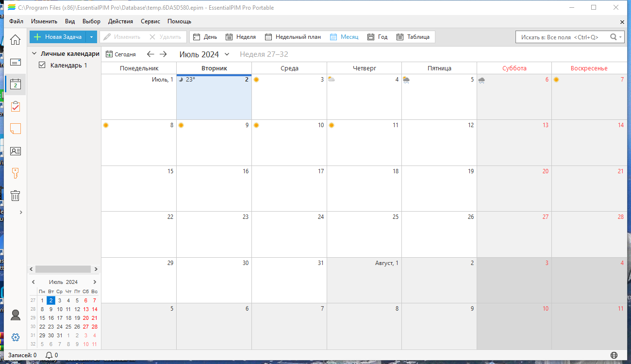This screenshot has height=364, width=631.
Task: Open the user account icon
Action: point(16,315)
